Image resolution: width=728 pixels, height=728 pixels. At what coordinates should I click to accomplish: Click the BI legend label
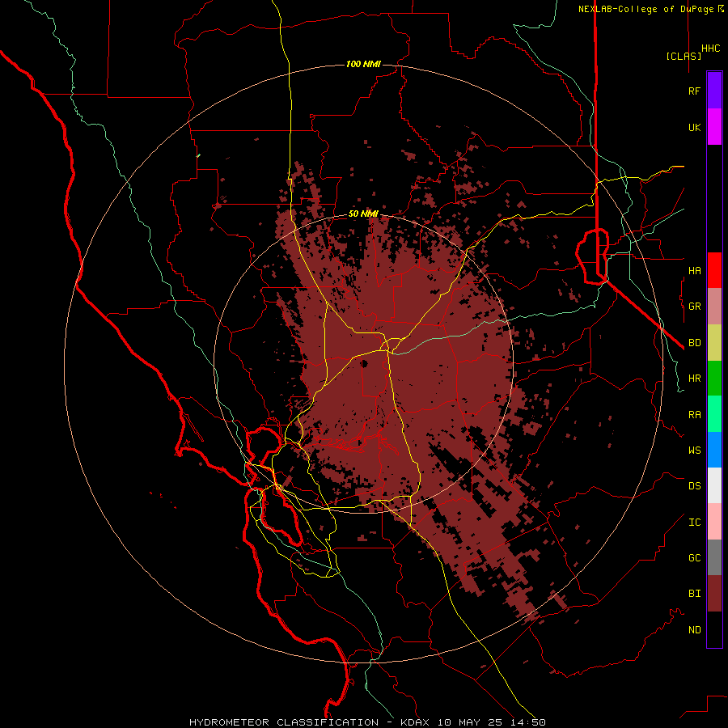pyautogui.click(x=694, y=594)
